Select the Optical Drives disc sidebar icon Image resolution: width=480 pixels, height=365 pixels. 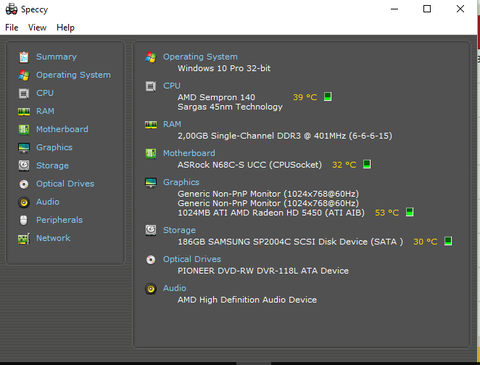24,184
